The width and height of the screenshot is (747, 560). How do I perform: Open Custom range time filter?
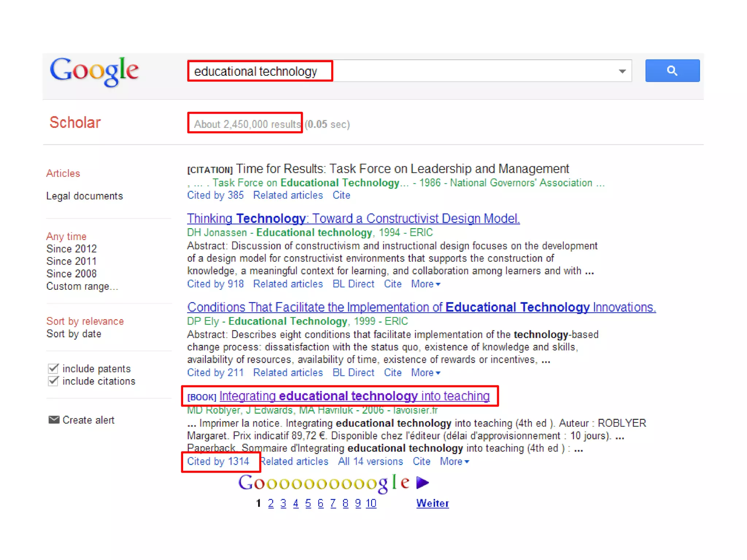pos(82,286)
